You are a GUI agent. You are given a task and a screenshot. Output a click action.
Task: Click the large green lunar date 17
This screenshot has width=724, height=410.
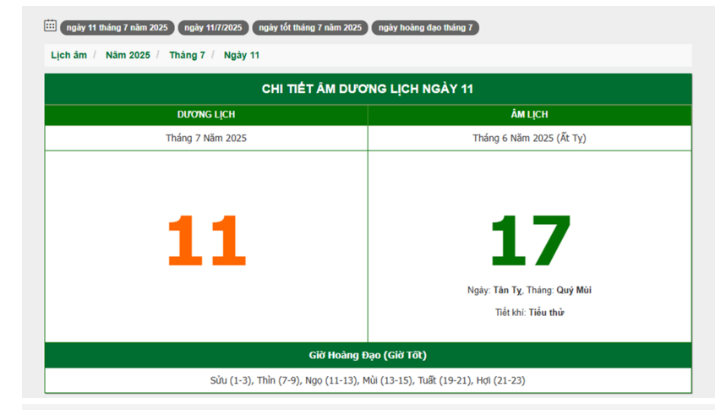[529, 241]
